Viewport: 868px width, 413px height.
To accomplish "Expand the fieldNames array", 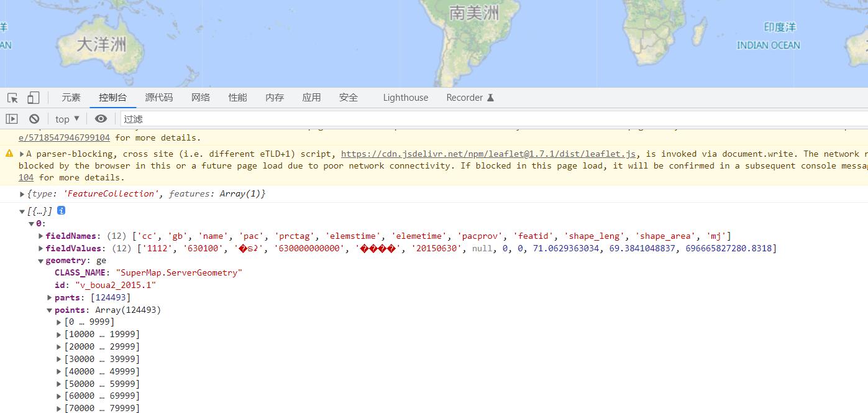I will [41, 236].
